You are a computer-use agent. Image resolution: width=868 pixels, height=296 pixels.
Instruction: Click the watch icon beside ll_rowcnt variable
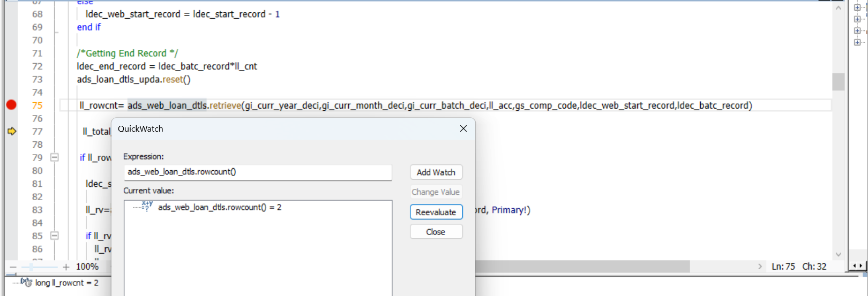click(27, 282)
